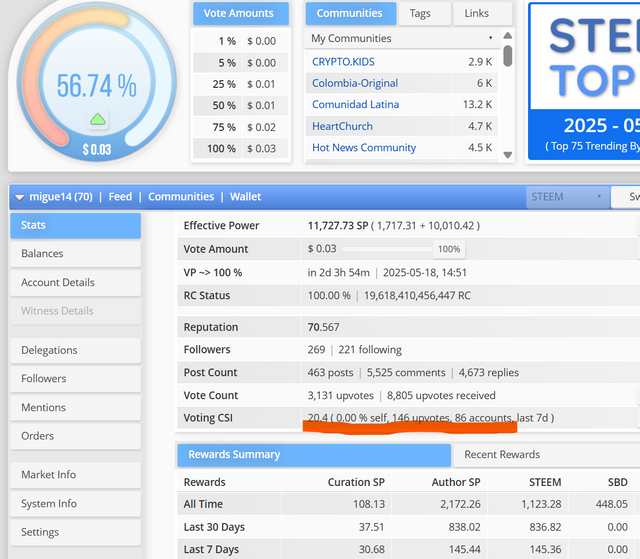Switch to the Communities tab

[351, 13]
